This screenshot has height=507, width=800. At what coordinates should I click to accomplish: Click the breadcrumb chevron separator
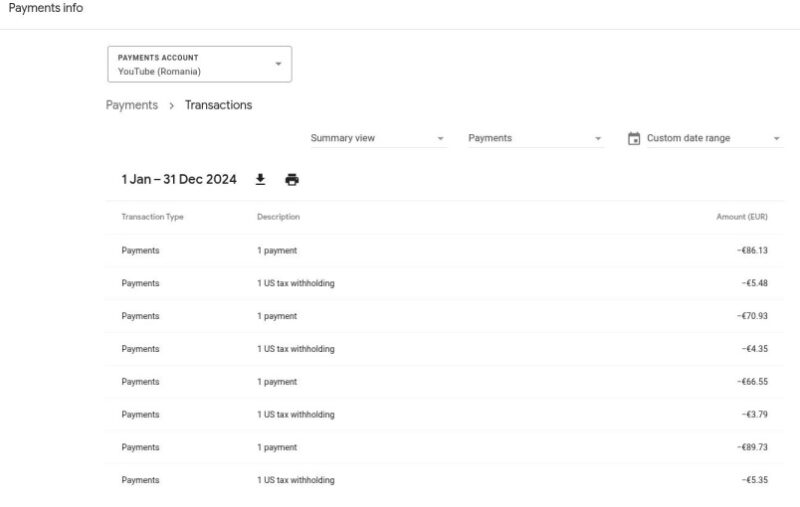(171, 105)
